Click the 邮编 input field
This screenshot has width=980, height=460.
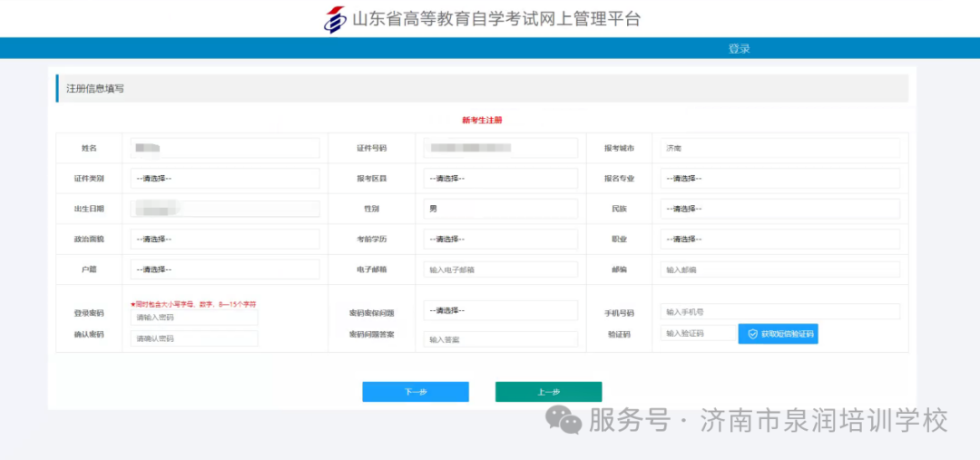tap(780, 269)
